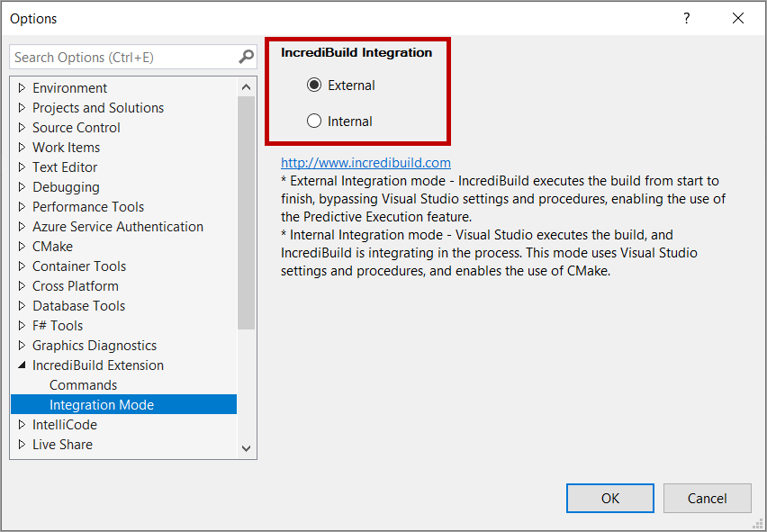Click the tree scrollbar down arrow
This screenshot has height=532, width=767.
click(x=247, y=447)
